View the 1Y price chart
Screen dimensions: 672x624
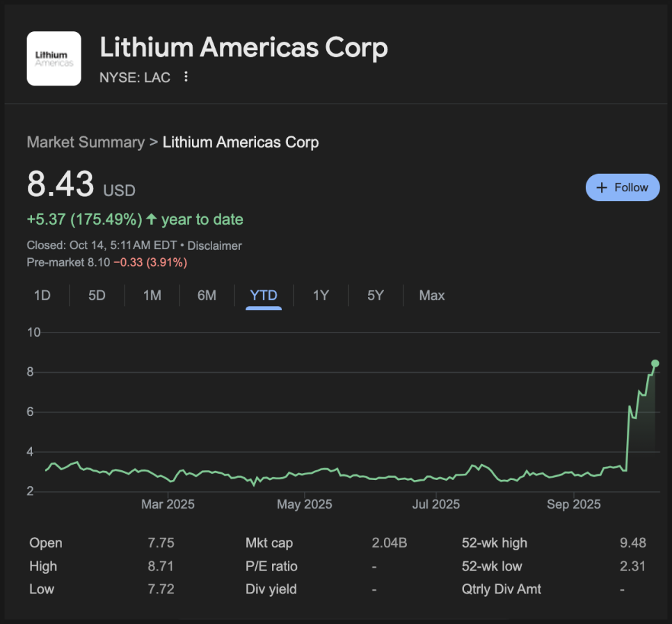tap(320, 296)
